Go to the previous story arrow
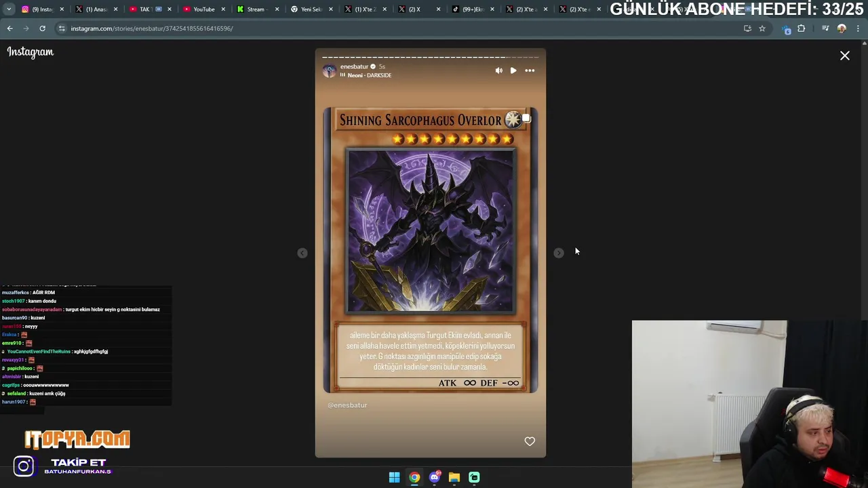 (x=302, y=253)
